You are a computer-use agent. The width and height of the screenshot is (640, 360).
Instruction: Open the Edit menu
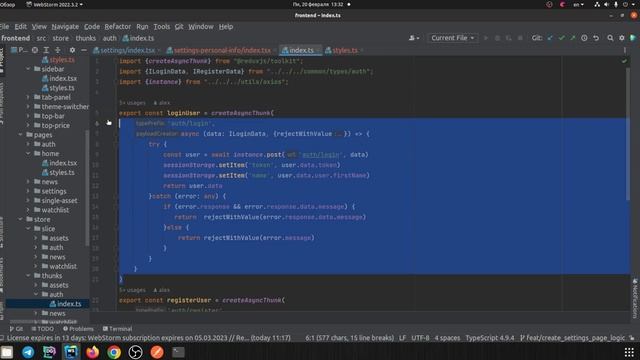pos(20,27)
